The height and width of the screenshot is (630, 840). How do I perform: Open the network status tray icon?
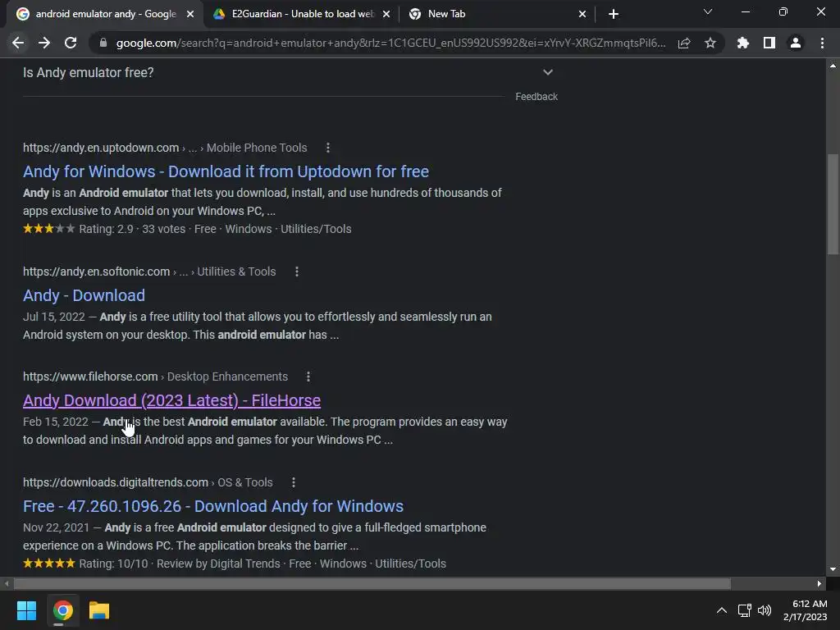point(745,610)
